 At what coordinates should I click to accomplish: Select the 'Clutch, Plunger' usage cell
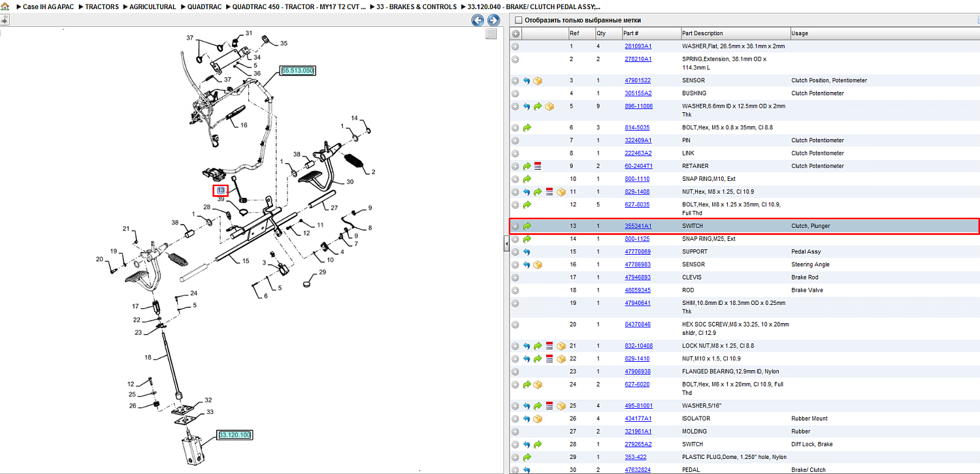pos(811,226)
